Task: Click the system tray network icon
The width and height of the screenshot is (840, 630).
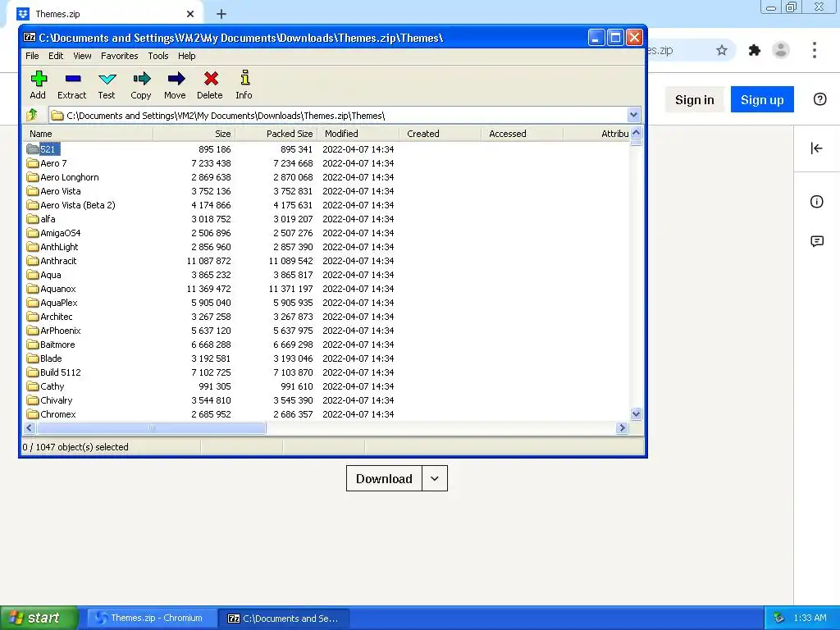Action: (x=779, y=618)
